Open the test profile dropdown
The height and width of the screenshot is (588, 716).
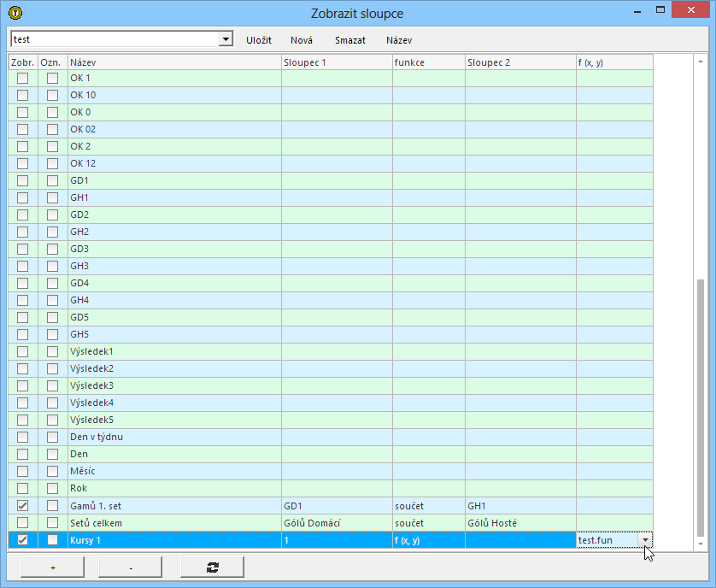coord(226,39)
